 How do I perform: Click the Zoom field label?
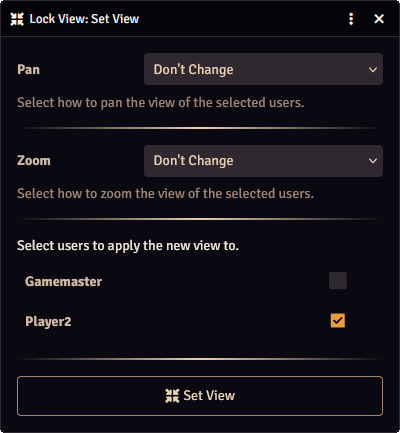(34, 161)
